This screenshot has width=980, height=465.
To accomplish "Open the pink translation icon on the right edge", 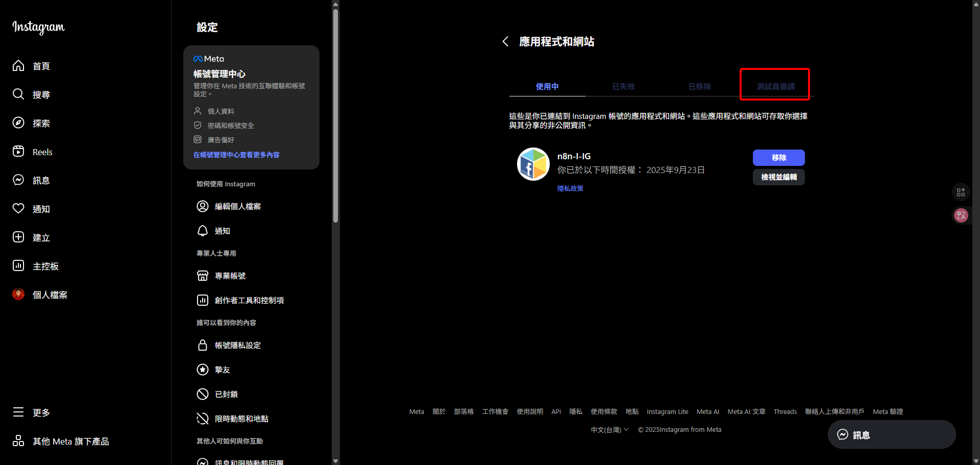I will point(961,215).
